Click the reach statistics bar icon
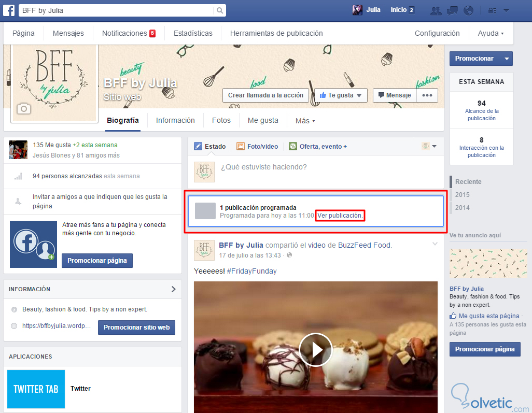Viewport: 532px width, 413px height. coord(18,176)
